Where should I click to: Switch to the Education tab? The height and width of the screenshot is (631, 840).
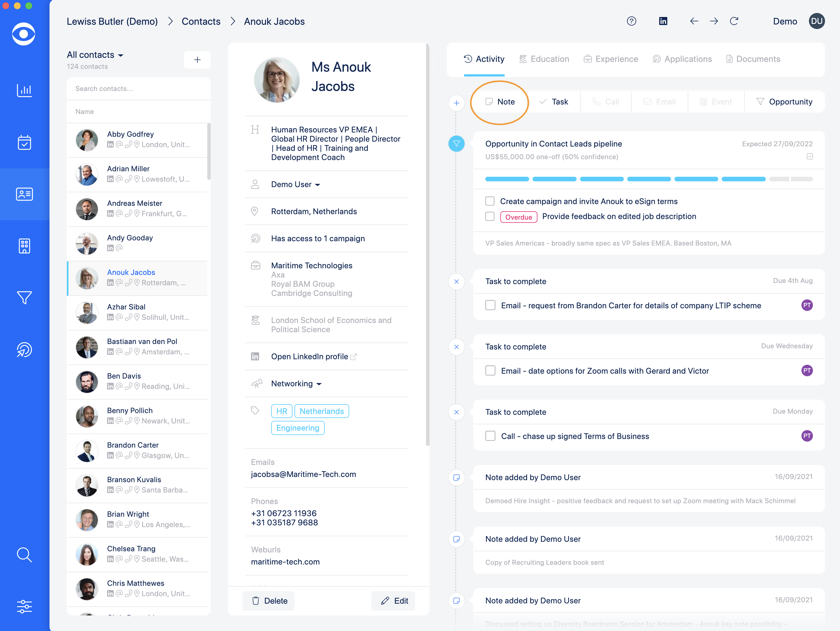click(x=544, y=59)
